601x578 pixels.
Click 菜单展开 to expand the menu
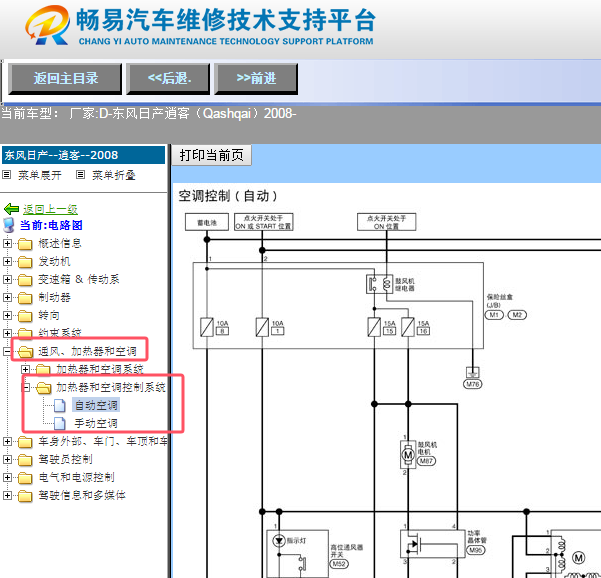(40, 175)
